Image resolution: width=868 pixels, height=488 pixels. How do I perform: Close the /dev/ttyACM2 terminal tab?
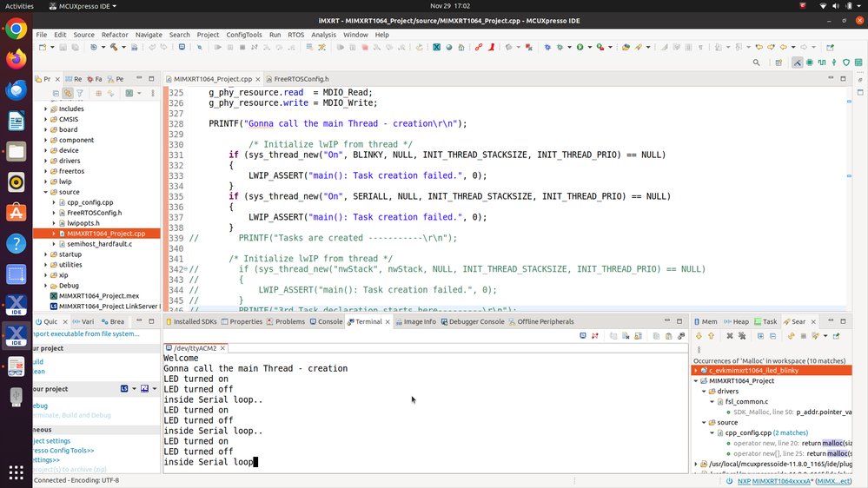point(222,348)
